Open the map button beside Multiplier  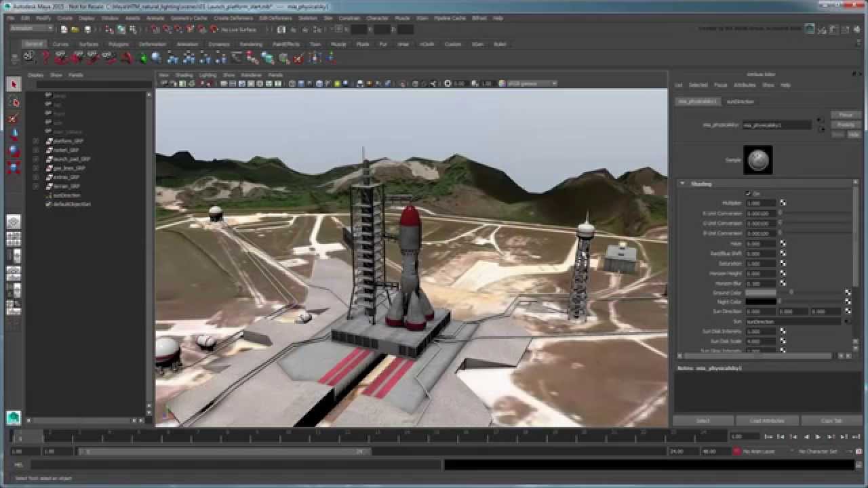[783, 203]
